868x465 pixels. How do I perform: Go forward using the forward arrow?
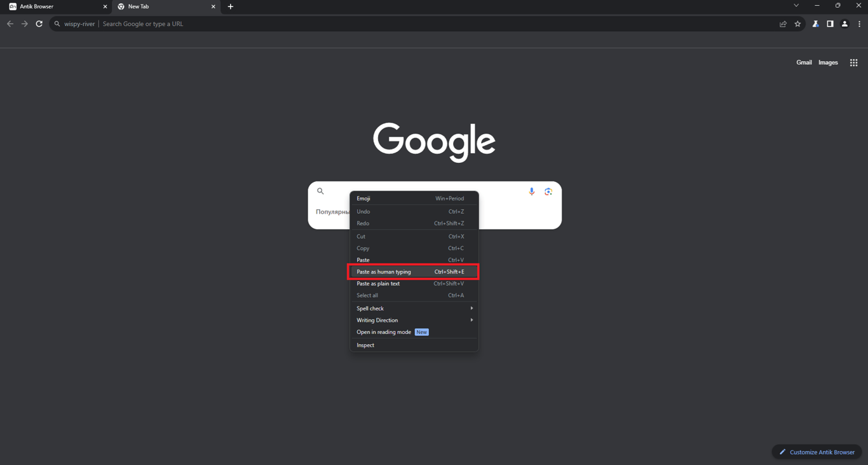[x=25, y=24]
